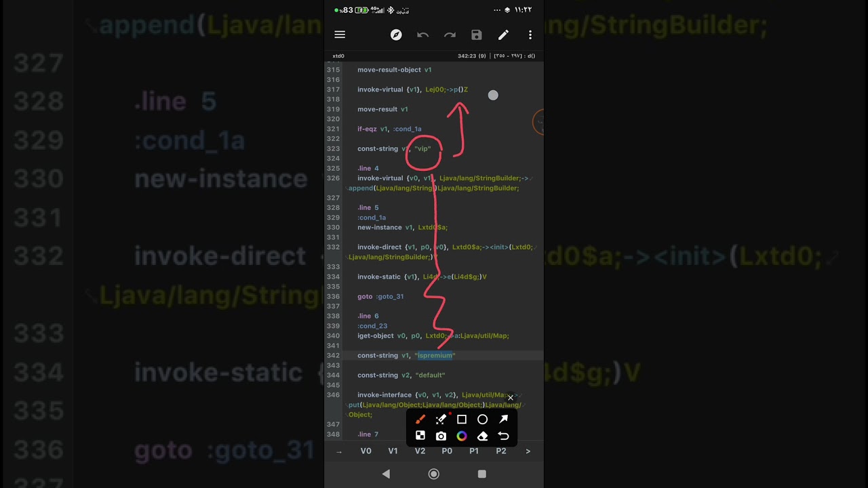Open the hamburger navigation menu
Image resolution: width=868 pixels, height=488 pixels.
(340, 35)
